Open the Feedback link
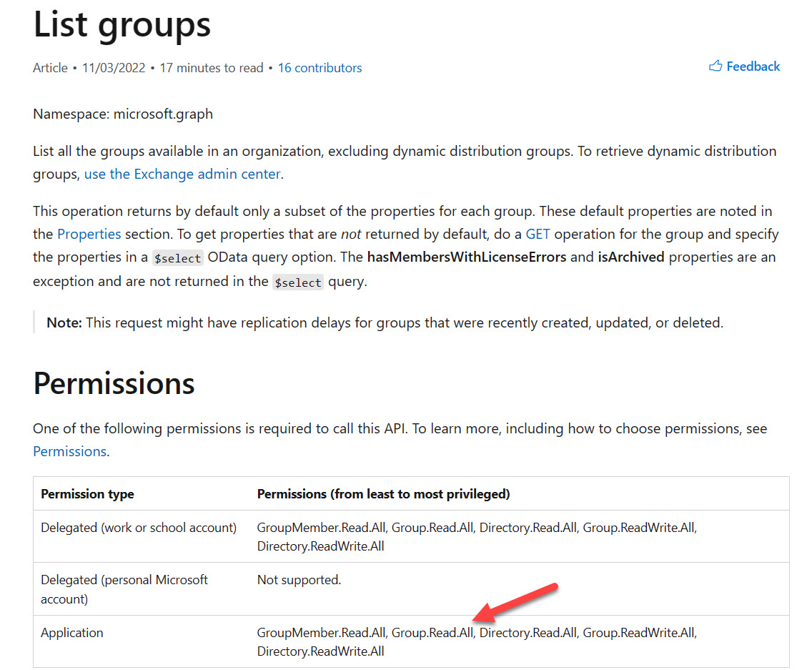Screen dimensions: 812x670 [x=753, y=66]
